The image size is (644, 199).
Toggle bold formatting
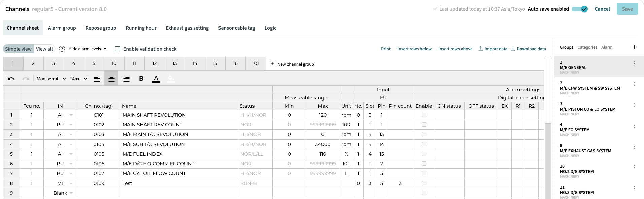point(141,79)
